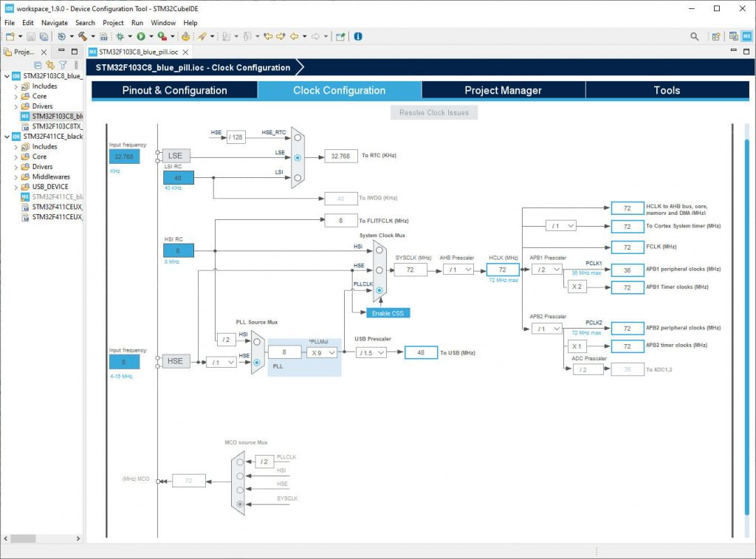Click the blue Information icon in toolbar

[x=358, y=36]
